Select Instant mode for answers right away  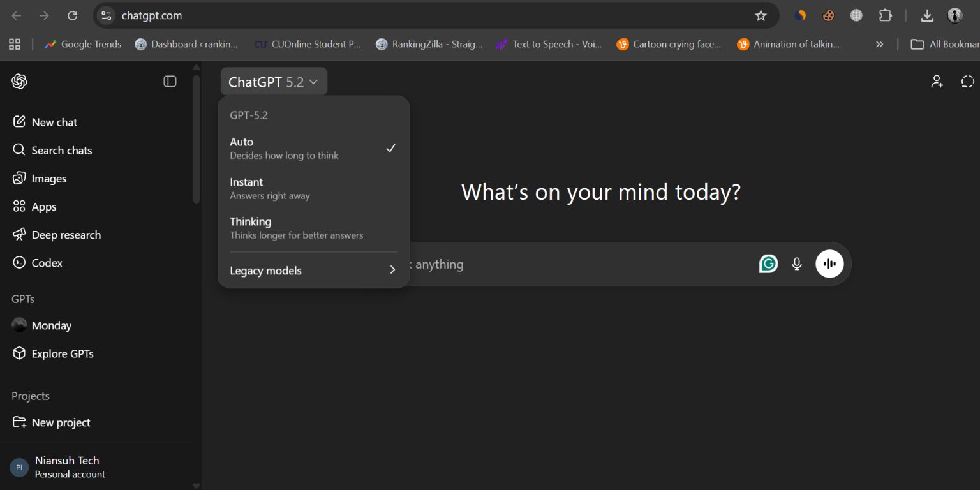269,188
